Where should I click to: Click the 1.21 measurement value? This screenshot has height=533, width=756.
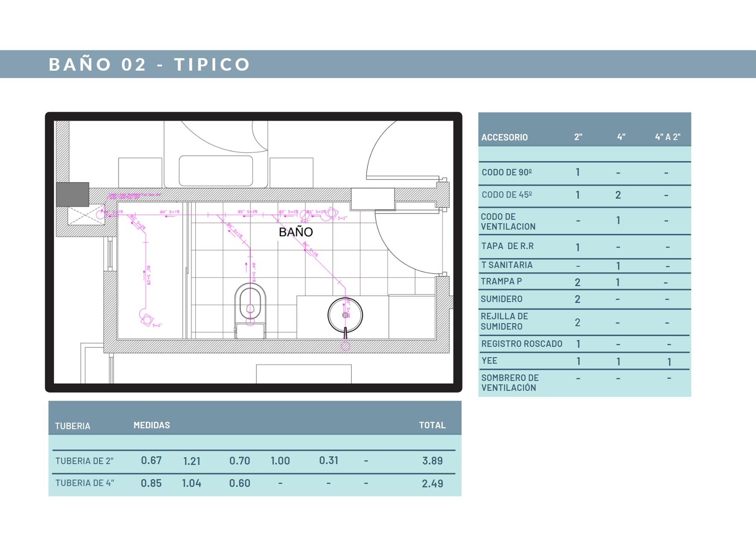click(x=192, y=461)
